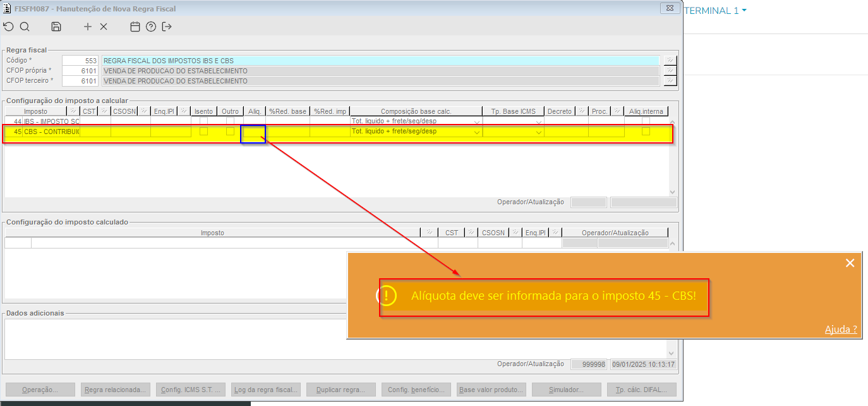The width and height of the screenshot is (868, 406).
Task: Select the 45 CBS - CONTRIBUI row cell
Action: tap(51, 132)
